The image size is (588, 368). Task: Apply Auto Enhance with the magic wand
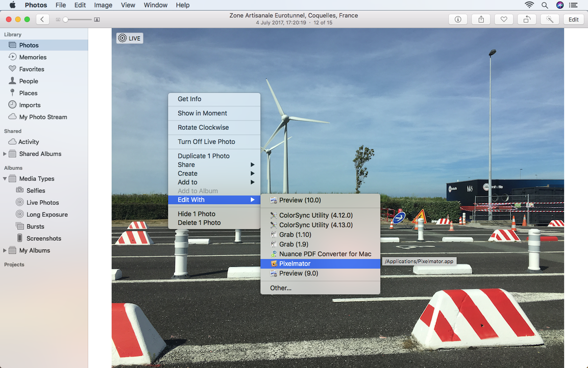(549, 19)
